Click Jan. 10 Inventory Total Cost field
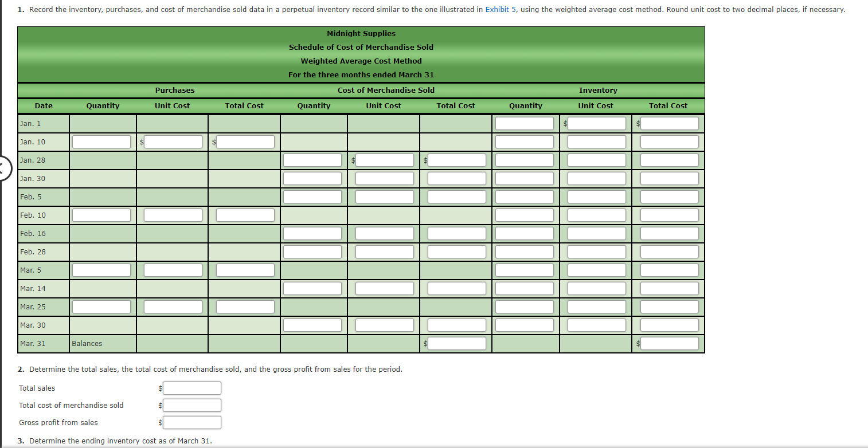 670,142
